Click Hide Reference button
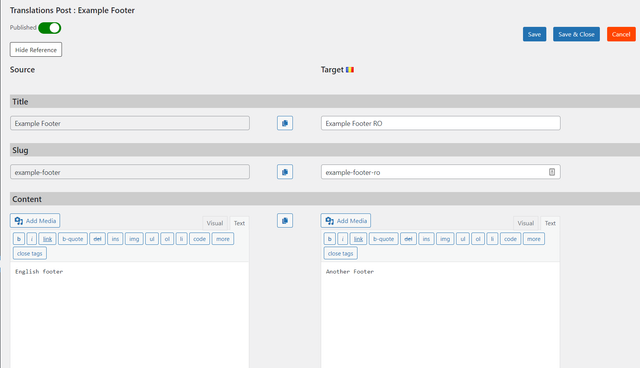The width and height of the screenshot is (640, 368). click(36, 50)
